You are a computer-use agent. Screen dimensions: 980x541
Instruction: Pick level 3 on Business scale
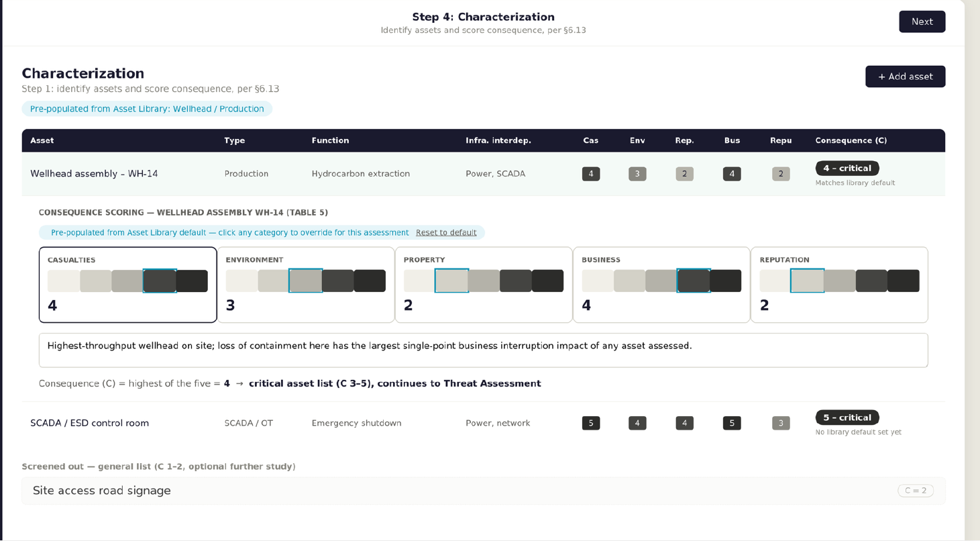coord(661,281)
